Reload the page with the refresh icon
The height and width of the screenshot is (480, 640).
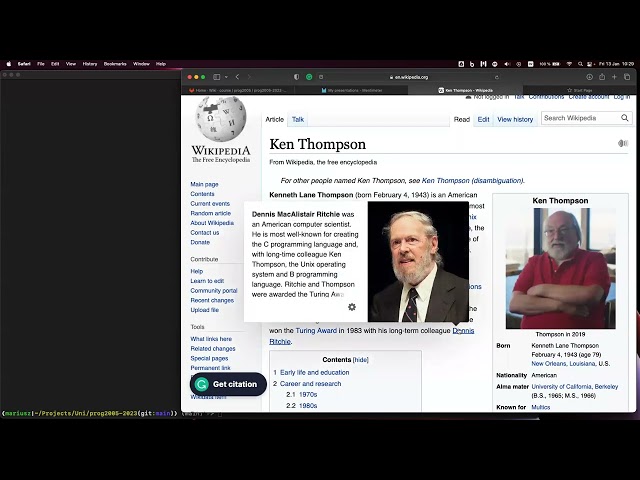(497, 77)
